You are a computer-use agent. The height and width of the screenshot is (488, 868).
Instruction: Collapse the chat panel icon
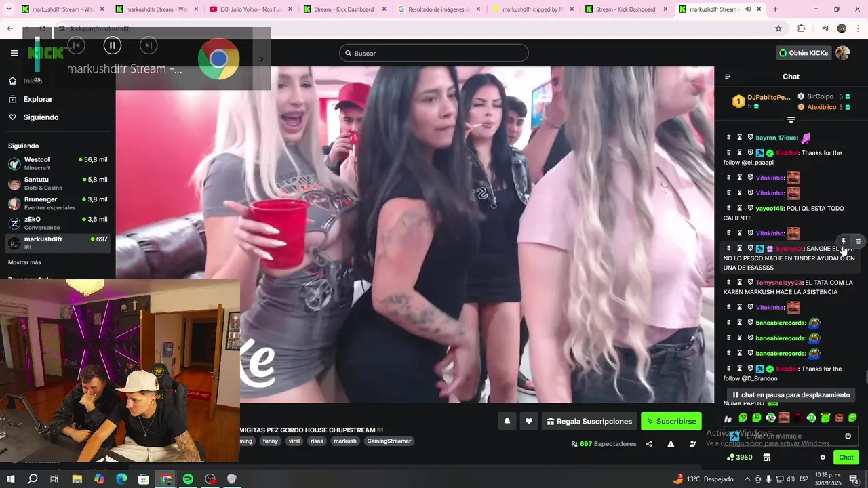click(728, 77)
